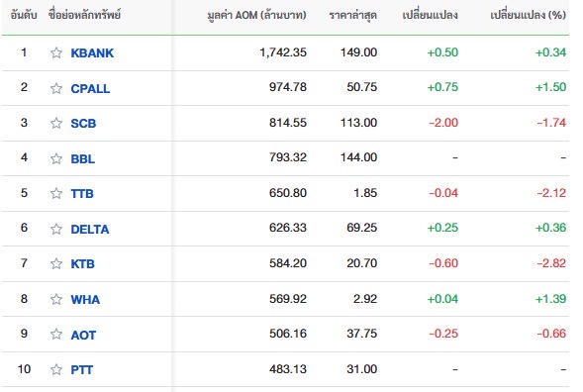Open the AOT stock link

point(83,336)
